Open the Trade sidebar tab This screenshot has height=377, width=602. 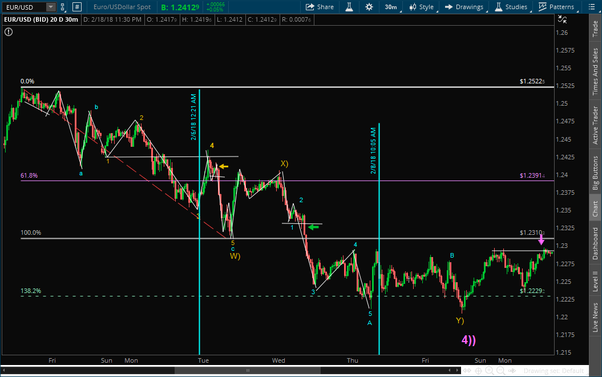pos(595,28)
